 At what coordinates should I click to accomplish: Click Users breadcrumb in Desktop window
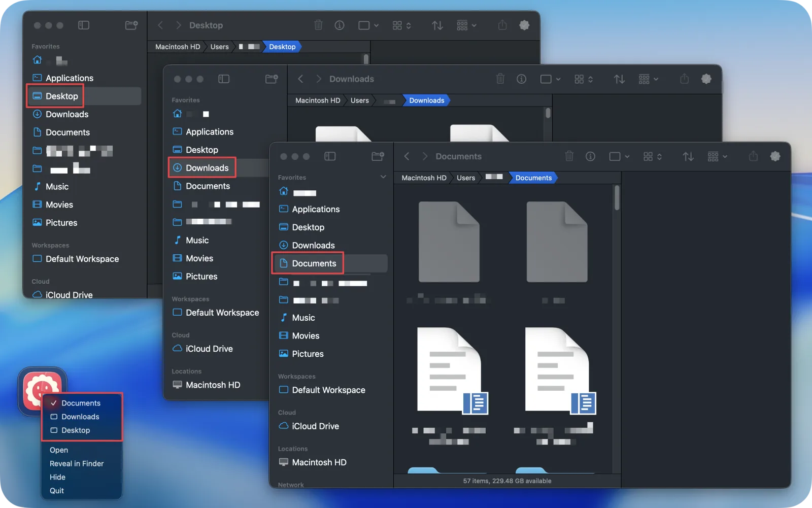[x=220, y=47]
